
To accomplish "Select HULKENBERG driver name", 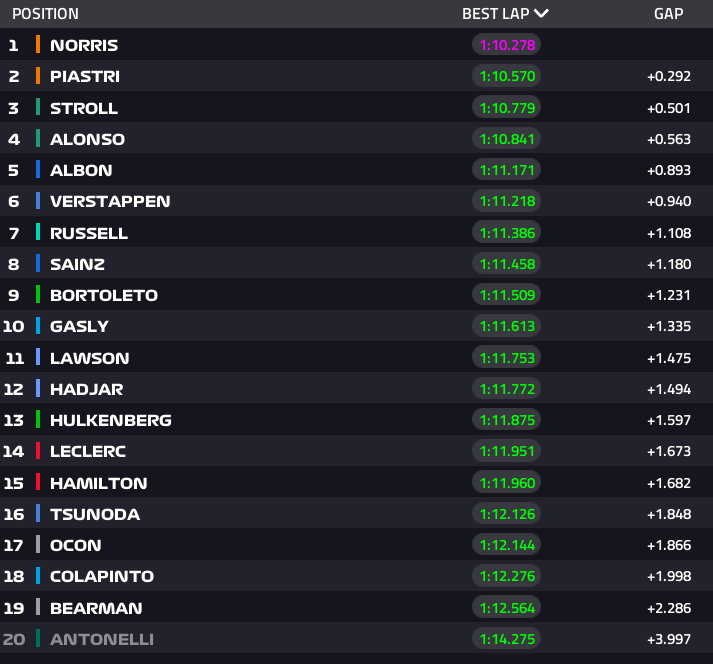I will click(x=110, y=420).
